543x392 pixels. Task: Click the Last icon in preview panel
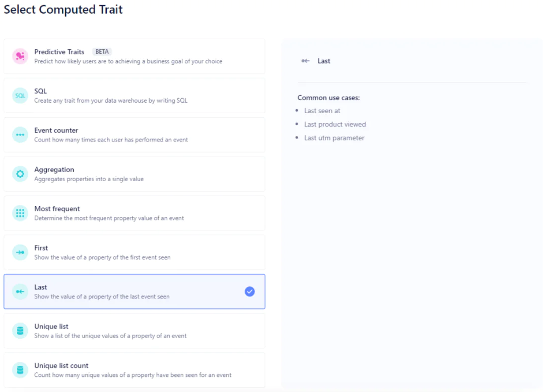pyautogui.click(x=305, y=61)
